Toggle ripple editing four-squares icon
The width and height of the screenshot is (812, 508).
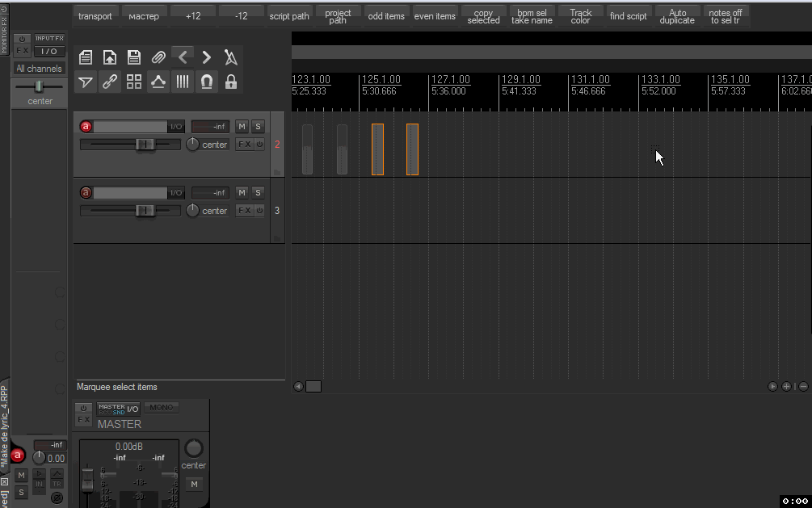click(x=134, y=82)
